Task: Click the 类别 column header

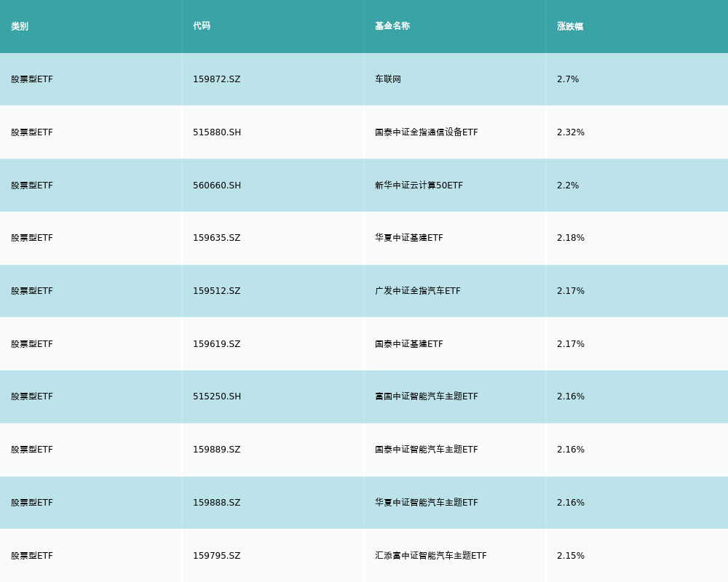Action: (20, 26)
